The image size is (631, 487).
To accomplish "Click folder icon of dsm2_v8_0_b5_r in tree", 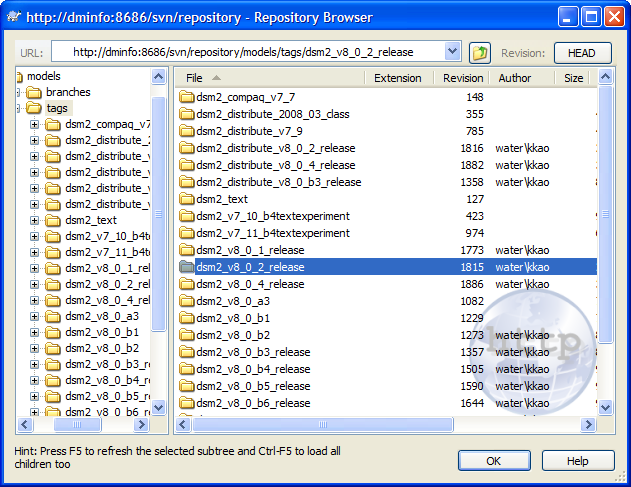I will pyautogui.click(x=52, y=396).
